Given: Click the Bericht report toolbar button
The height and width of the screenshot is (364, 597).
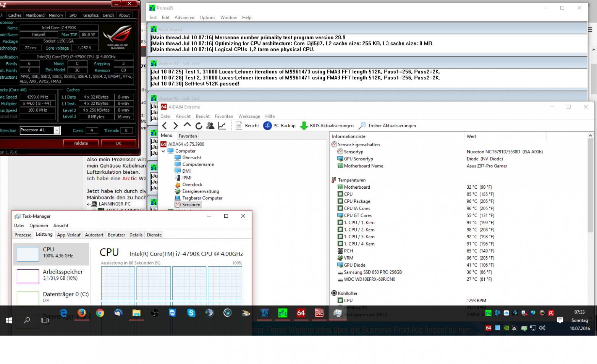Looking at the screenshot, I should (x=247, y=126).
